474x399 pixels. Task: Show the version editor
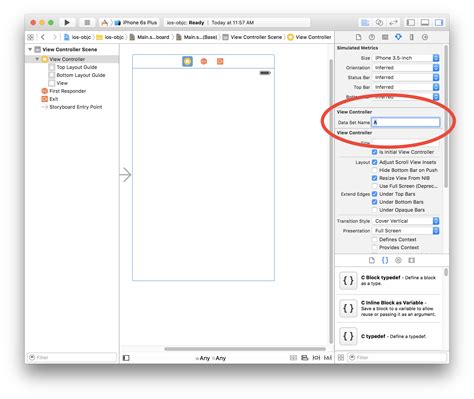pos(393,22)
